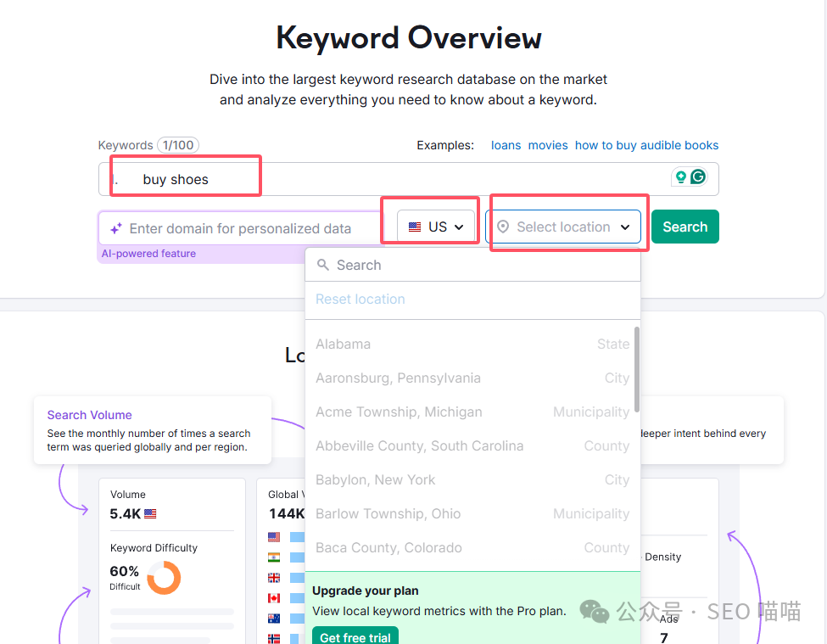Open the Select location dropdown

[x=563, y=227]
